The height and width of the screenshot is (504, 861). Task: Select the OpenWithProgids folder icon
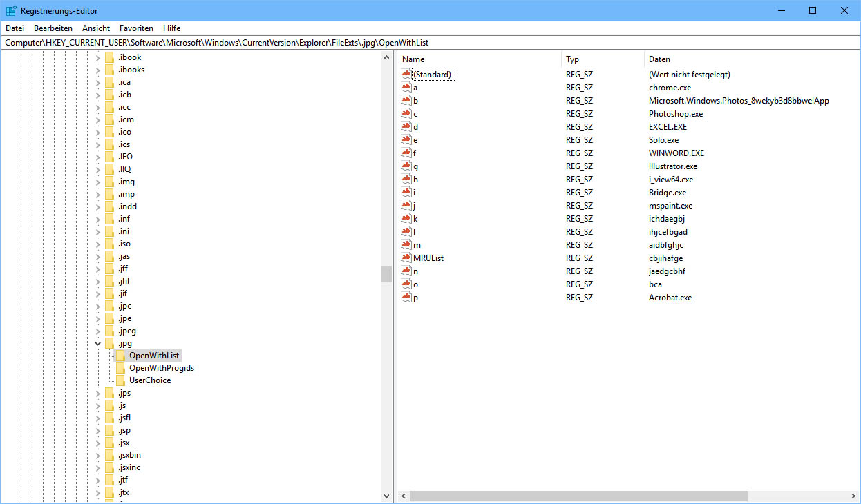(x=121, y=368)
